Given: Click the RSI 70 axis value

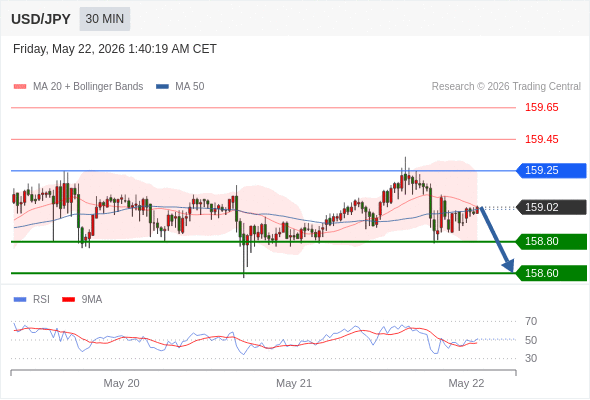Looking at the screenshot, I should [x=531, y=321].
